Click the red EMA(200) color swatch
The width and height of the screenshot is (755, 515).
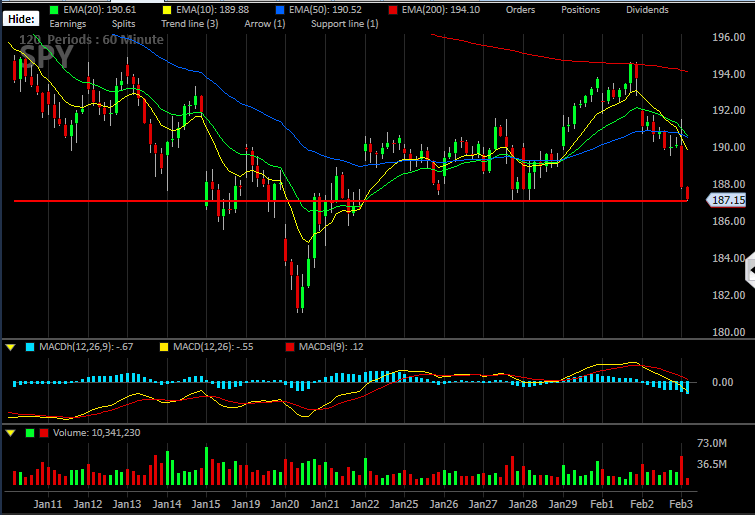point(393,10)
